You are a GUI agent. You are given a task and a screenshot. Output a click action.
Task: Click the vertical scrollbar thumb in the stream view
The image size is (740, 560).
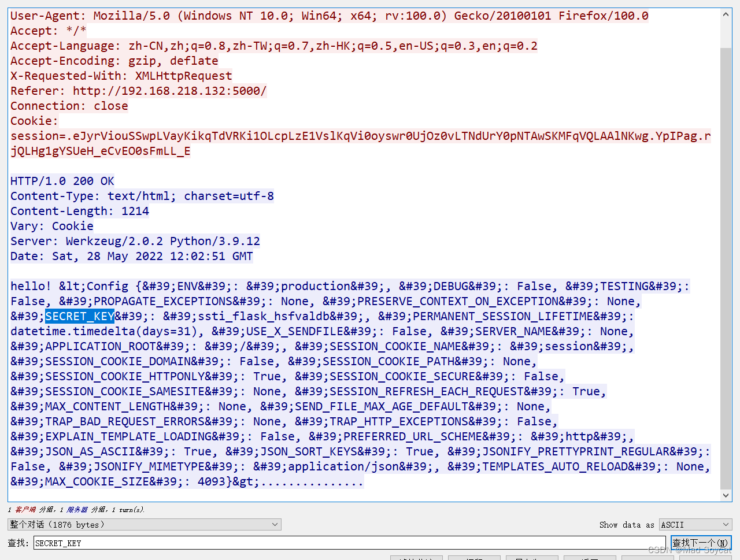(726, 268)
